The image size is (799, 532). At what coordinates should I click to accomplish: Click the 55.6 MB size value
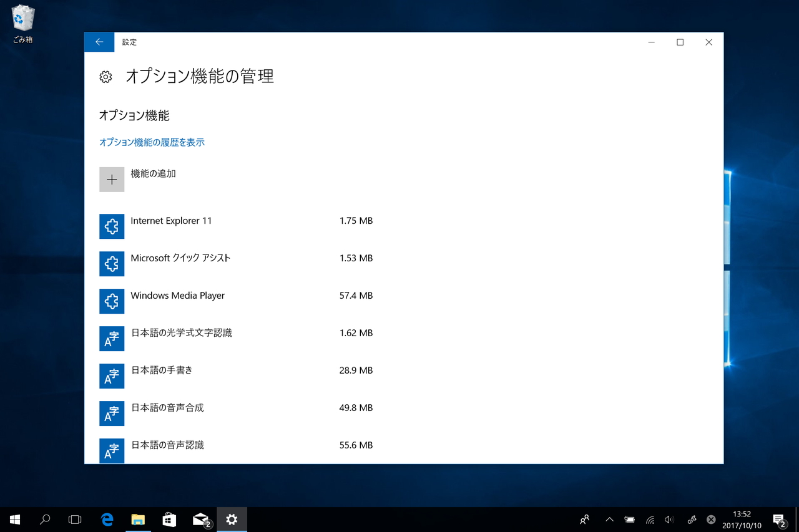356,445
